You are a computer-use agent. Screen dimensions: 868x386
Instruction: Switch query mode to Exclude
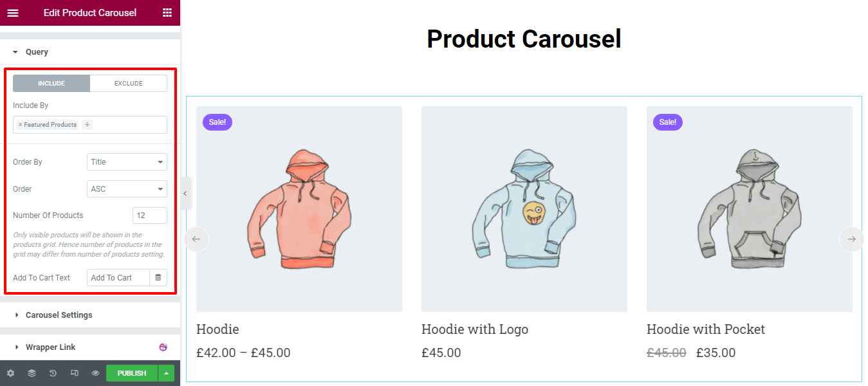129,84
